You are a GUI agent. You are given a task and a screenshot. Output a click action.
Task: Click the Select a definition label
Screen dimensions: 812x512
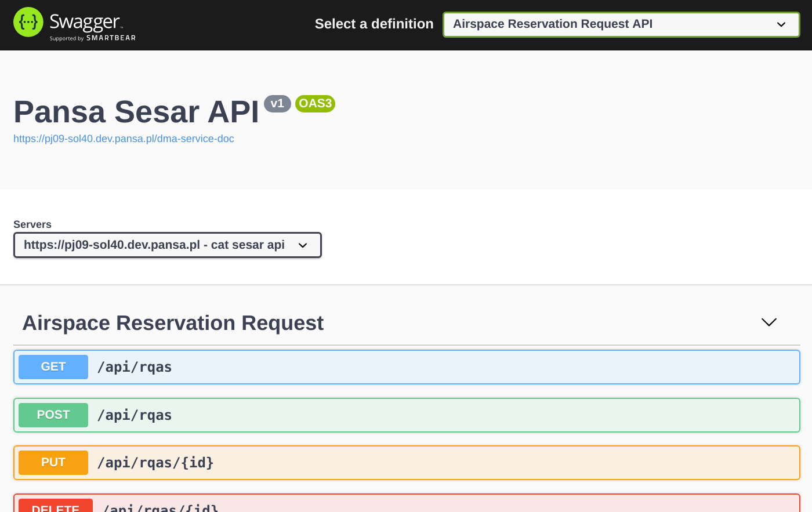click(374, 24)
